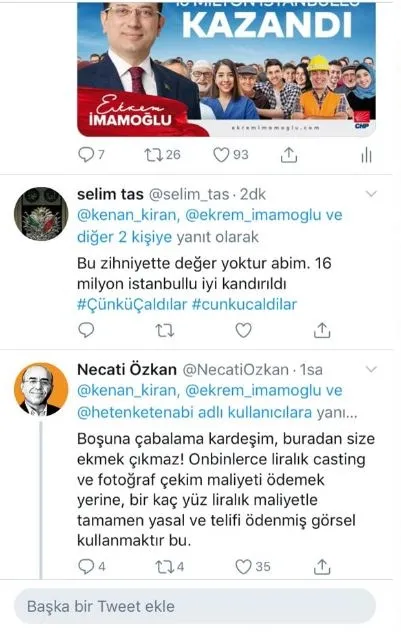Open selim tas profile avatar

pos(41,214)
